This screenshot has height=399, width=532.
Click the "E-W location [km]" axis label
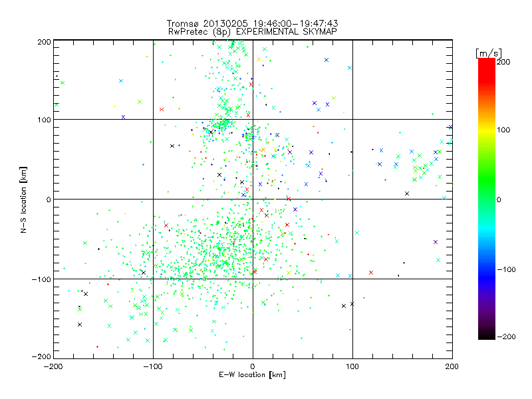(x=252, y=375)
